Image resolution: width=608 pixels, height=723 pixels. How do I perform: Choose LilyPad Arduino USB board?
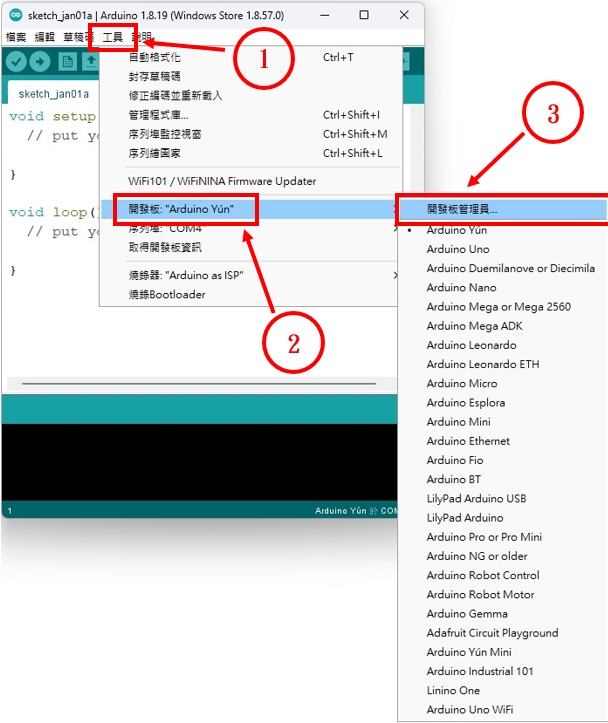pos(503,499)
